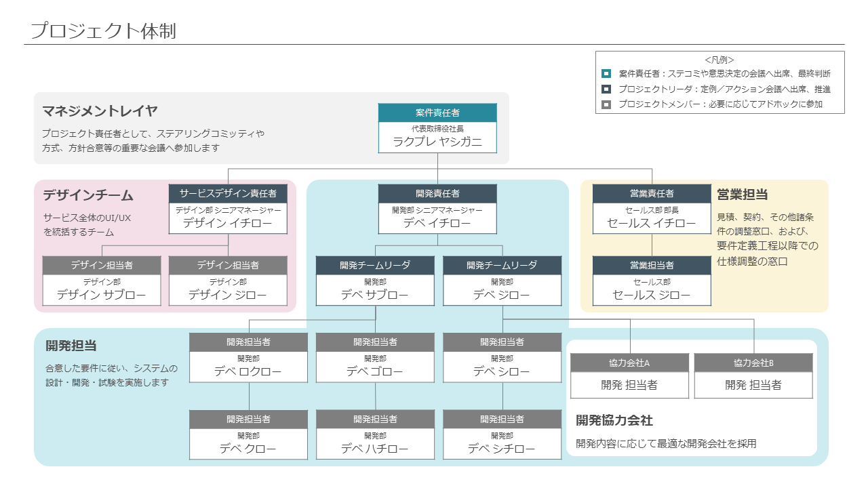Click the teal legend square for 案件責任者
This screenshot has width=868, height=488.
[x=606, y=74]
